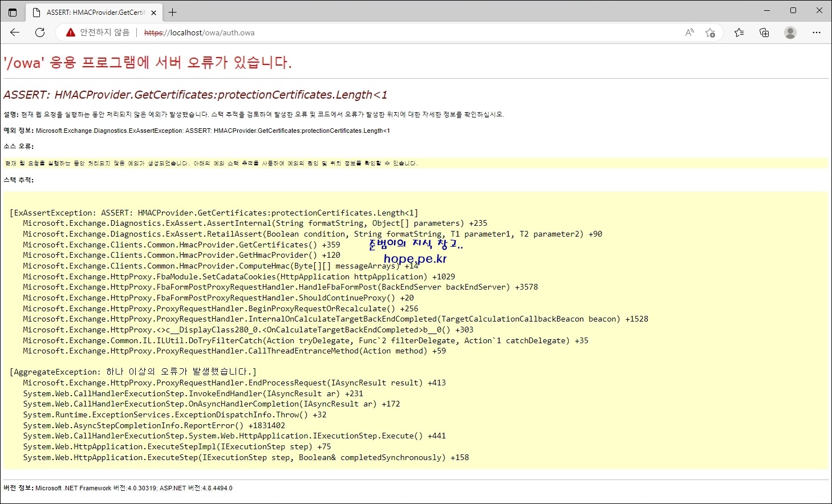Click the CallThreadEntranceMethod +59 line
Image resolution: width=832 pixels, height=504 pixels.
pos(234,351)
